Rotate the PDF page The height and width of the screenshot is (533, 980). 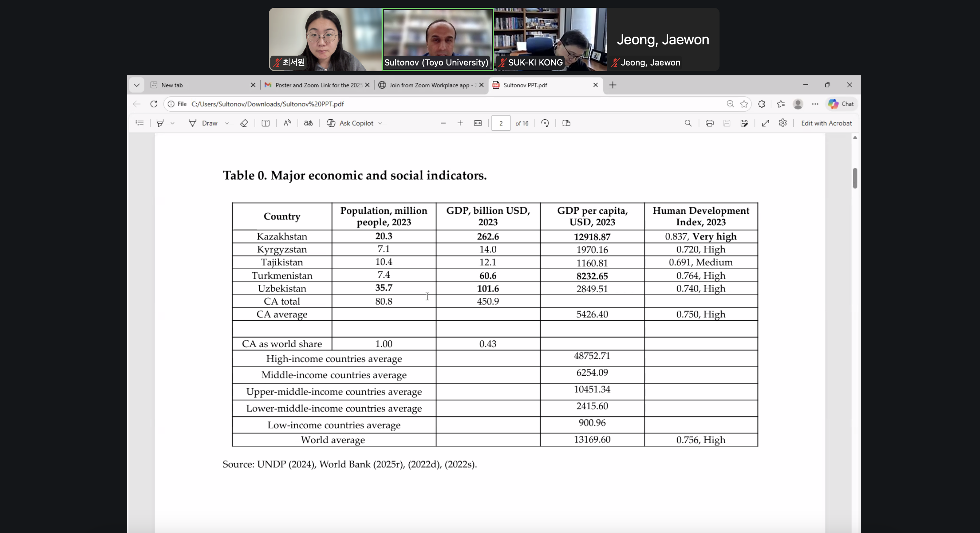[x=545, y=123]
